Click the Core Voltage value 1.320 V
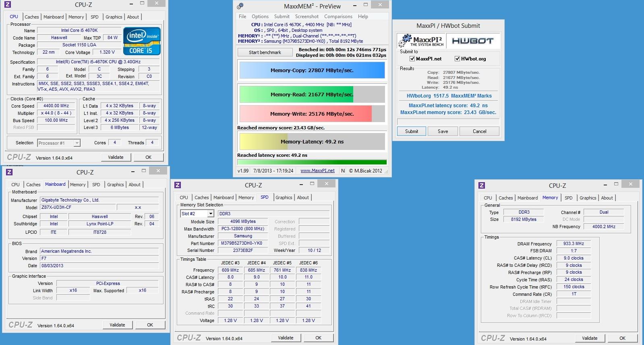 [x=107, y=52]
